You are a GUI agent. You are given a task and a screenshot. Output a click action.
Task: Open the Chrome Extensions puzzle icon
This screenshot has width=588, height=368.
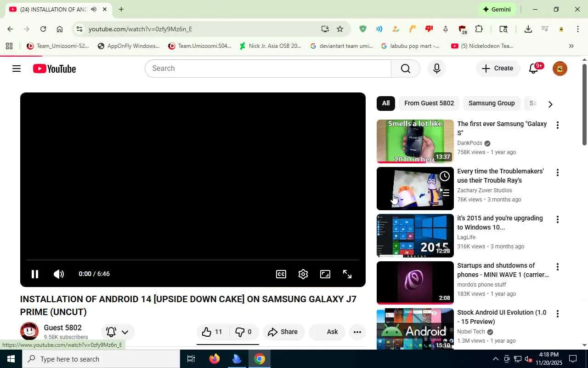(x=479, y=29)
